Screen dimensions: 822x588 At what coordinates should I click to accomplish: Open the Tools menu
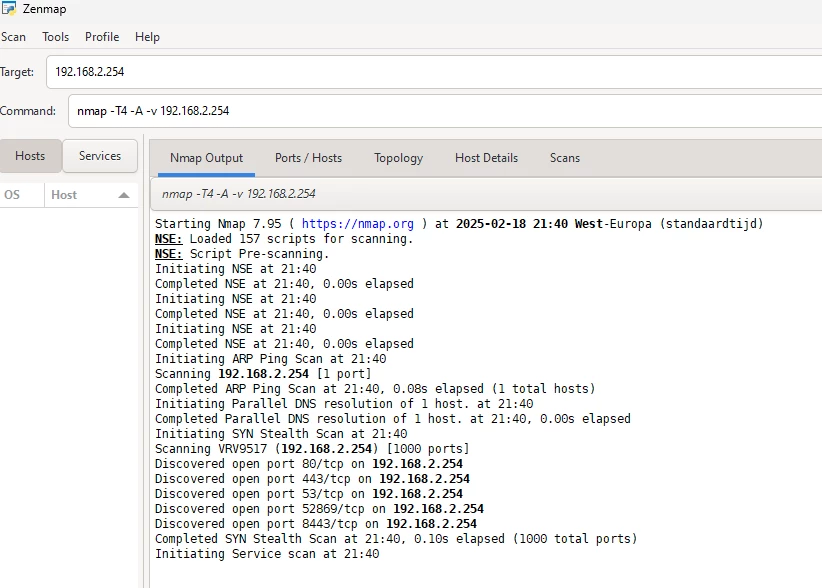[x=56, y=37]
